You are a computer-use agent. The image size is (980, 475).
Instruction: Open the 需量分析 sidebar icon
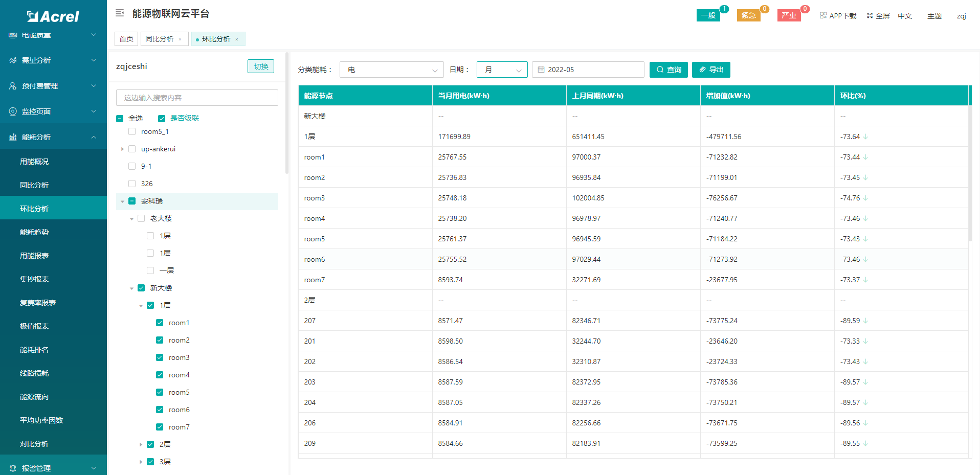click(x=13, y=60)
